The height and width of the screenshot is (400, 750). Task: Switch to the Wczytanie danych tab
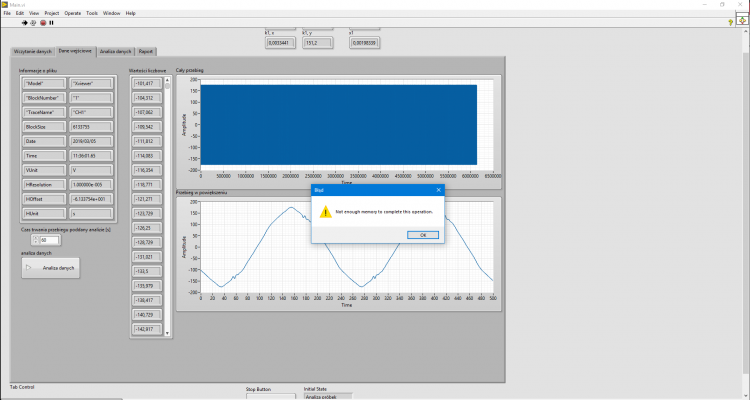[33, 51]
